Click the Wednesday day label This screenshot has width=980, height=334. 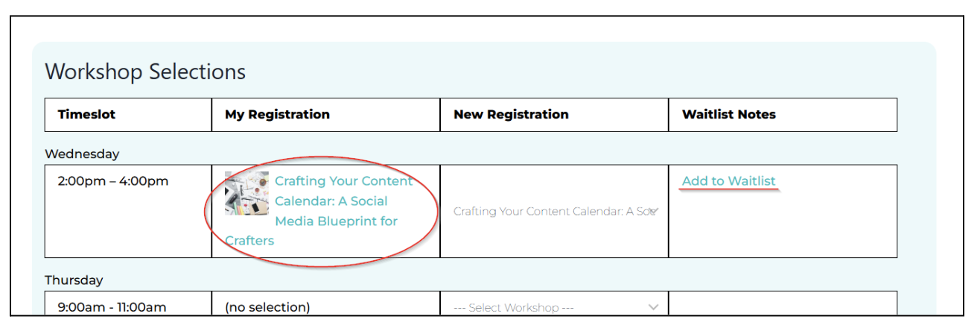[82, 154]
